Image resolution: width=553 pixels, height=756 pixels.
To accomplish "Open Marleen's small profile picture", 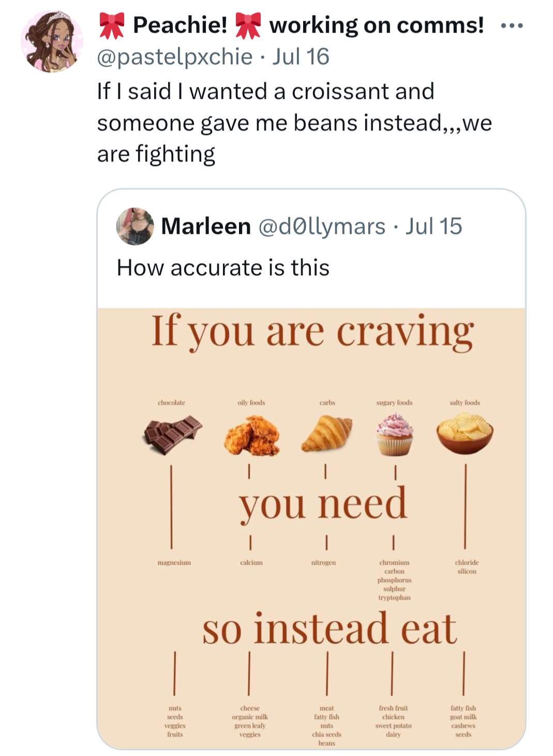I will point(135,226).
